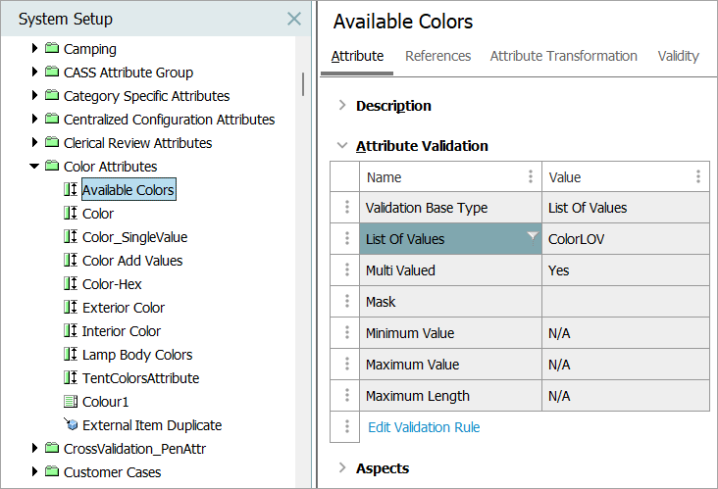Click the row handle for Validation Base Type
Screen dimensions: 718x489
[347, 207]
